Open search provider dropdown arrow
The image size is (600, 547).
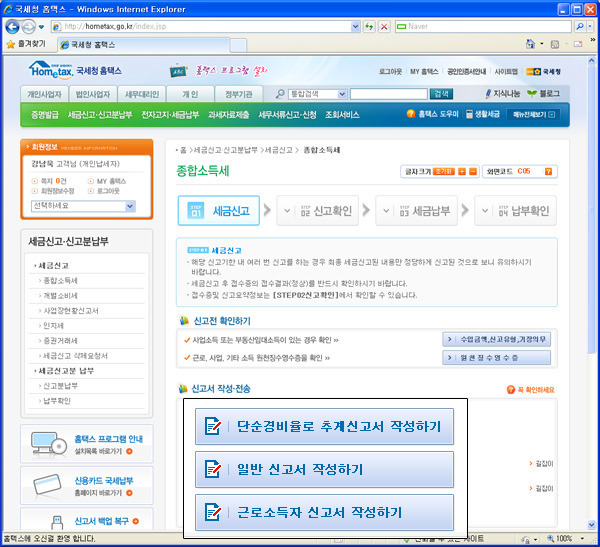(590, 26)
